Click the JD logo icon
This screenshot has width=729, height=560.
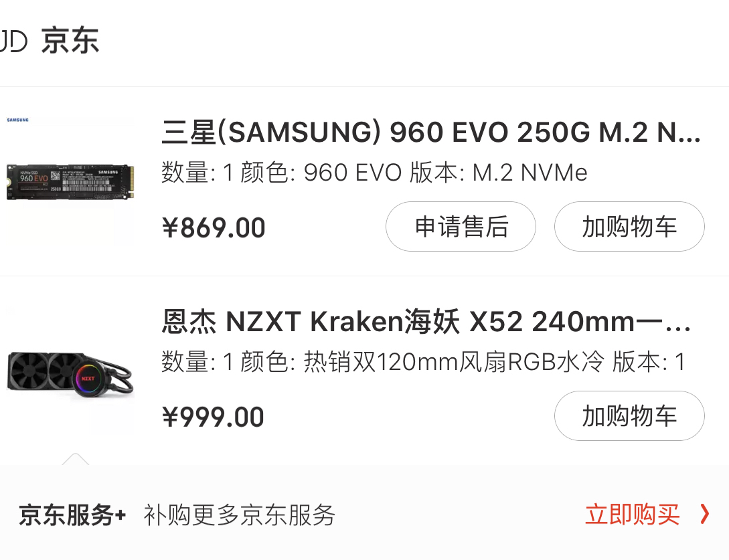pos(13,41)
